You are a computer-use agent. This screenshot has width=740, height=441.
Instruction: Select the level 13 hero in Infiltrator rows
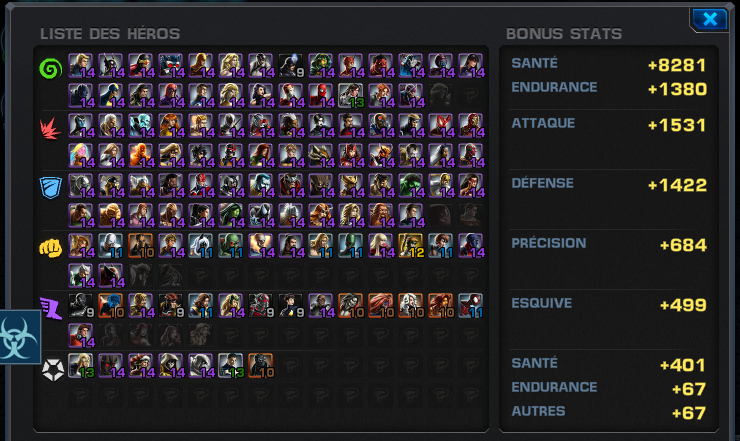tap(352, 96)
